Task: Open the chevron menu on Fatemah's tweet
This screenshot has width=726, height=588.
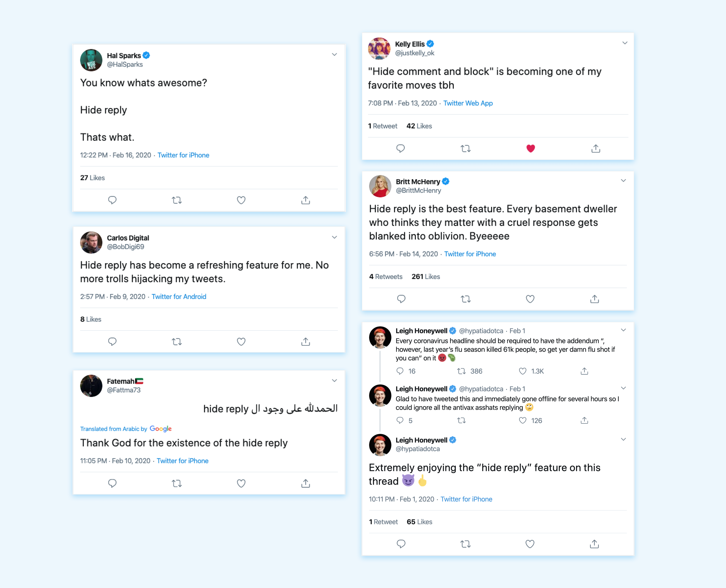Action: tap(334, 381)
